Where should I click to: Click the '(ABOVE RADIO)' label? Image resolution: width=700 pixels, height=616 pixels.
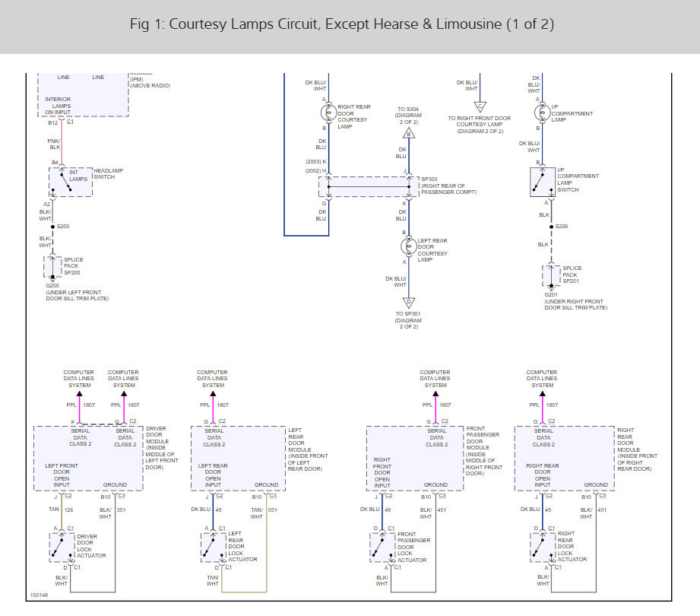(x=150, y=86)
